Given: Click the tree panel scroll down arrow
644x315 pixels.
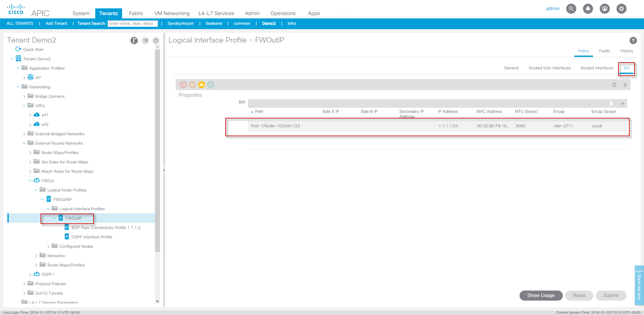Looking at the screenshot, I should click(x=157, y=301).
